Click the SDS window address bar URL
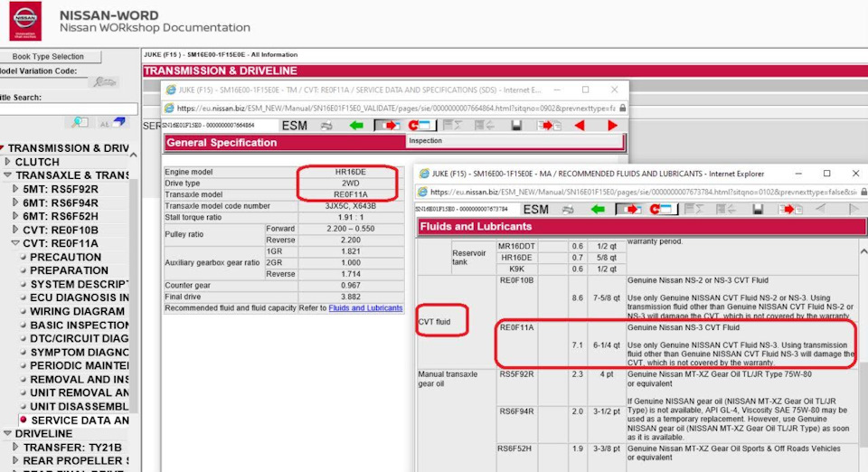Viewport: 868px width, 472px height. [x=396, y=109]
